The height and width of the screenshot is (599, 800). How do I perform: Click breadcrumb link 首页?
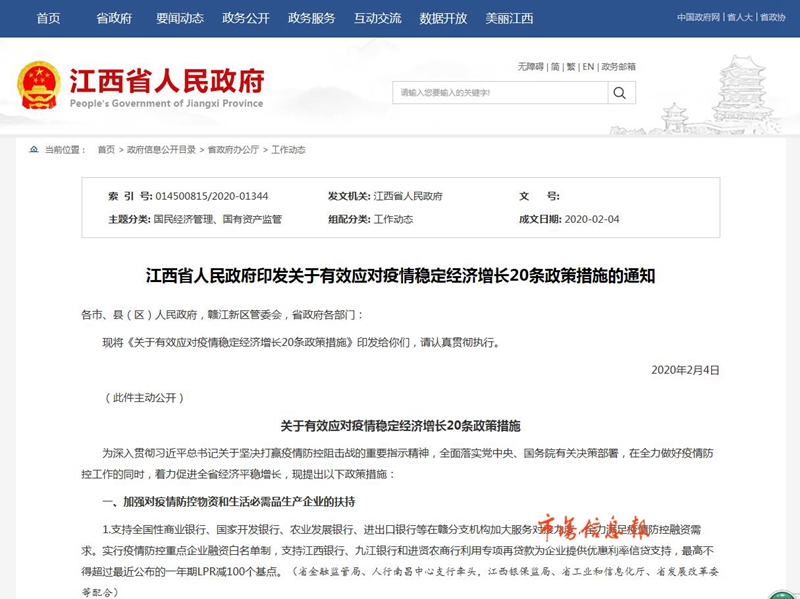pyautogui.click(x=106, y=149)
